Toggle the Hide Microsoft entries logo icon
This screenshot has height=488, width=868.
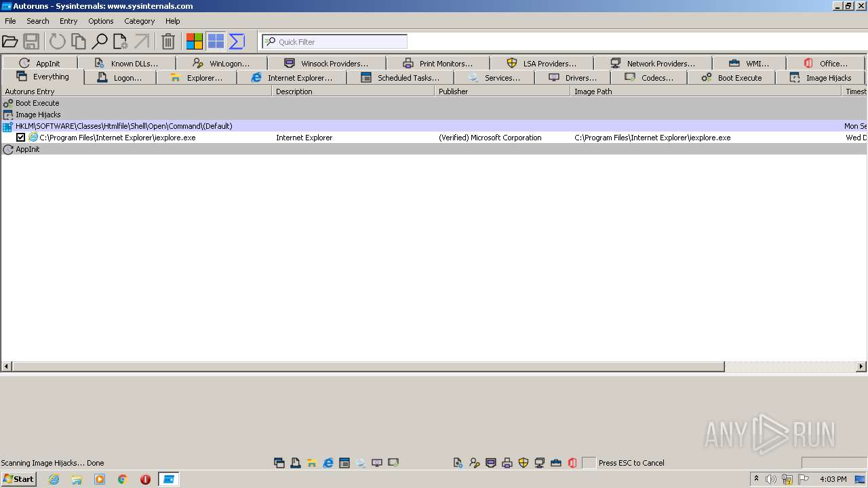195,41
